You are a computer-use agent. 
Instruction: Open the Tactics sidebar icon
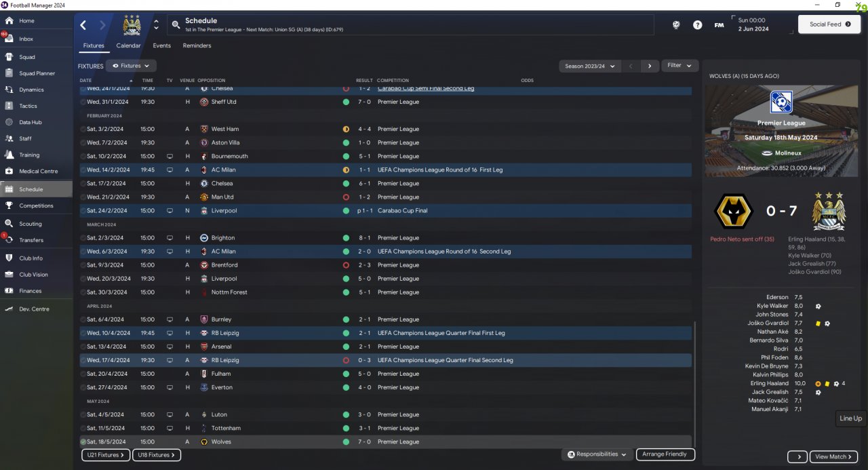(x=9, y=106)
